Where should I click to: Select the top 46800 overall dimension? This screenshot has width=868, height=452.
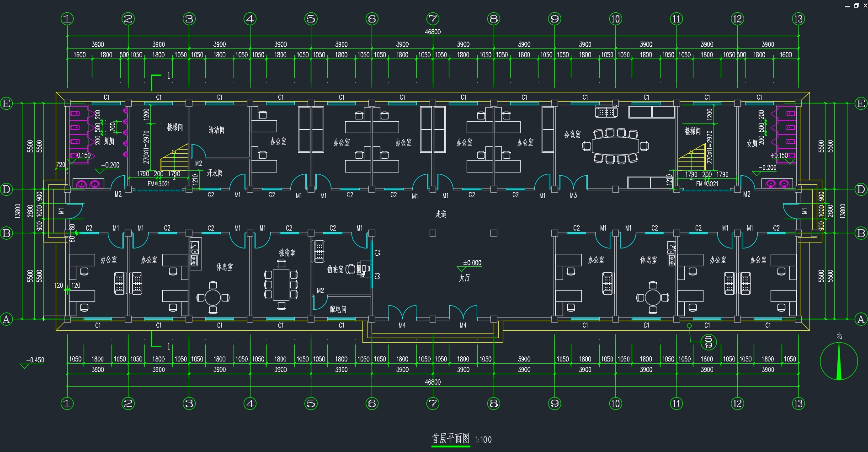(433, 32)
